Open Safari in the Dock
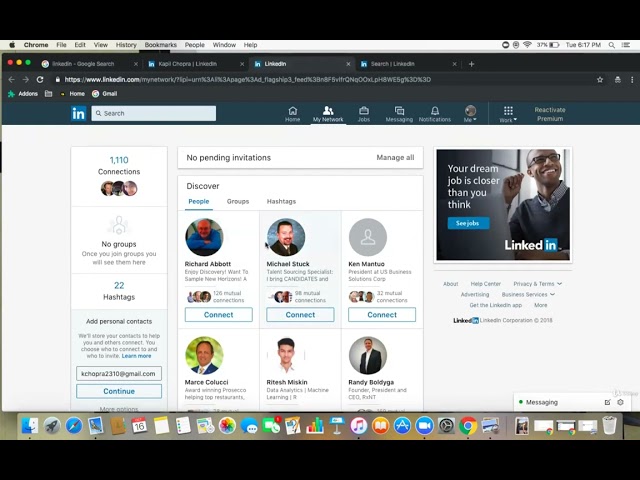Screen dimensions: 640x480 coord(74,426)
